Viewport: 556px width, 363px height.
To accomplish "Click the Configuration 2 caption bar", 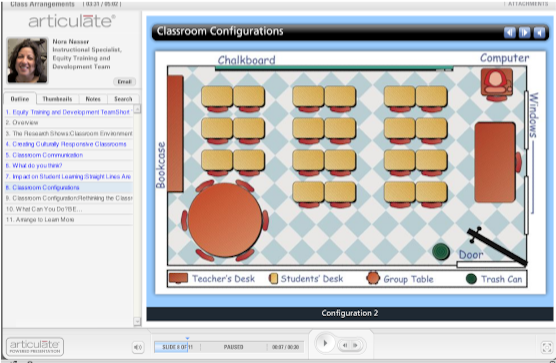I will point(350,313).
